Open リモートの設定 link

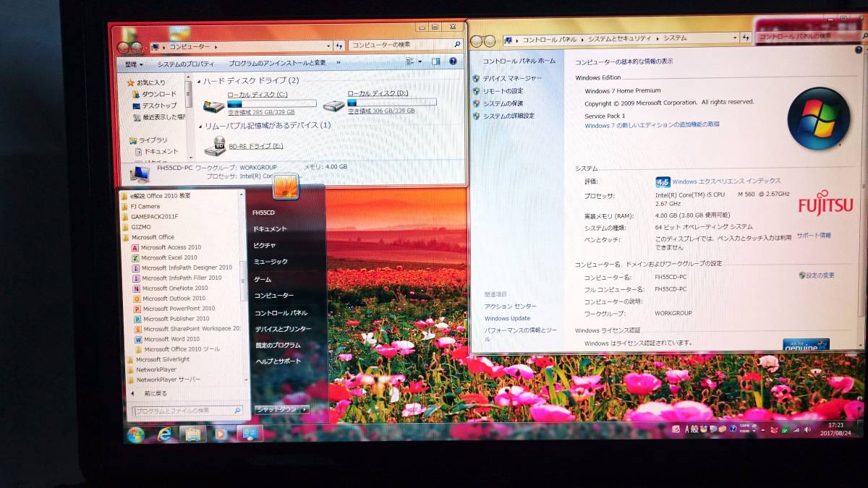tap(498, 91)
